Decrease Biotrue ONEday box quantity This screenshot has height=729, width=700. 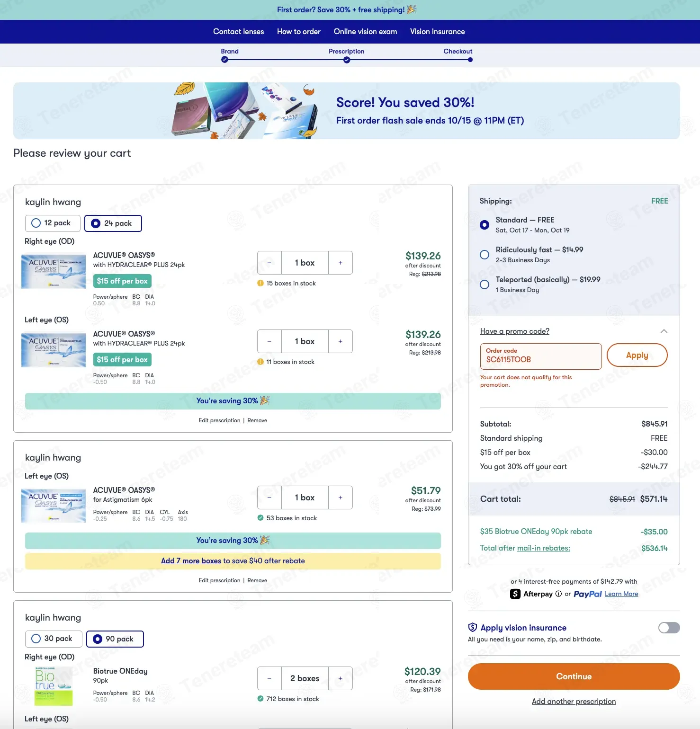(x=269, y=678)
